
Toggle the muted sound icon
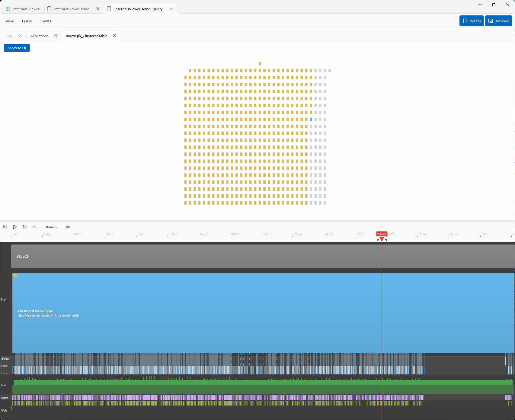pos(68,227)
